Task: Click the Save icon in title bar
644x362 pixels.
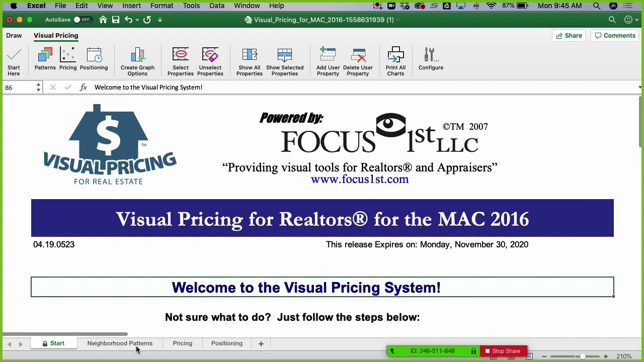Action: tap(116, 20)
